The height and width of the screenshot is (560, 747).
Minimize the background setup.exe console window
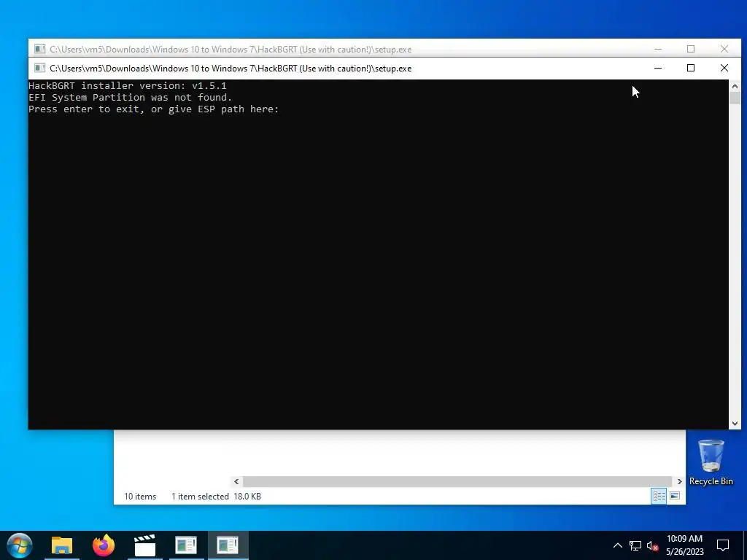pos(658,49)
